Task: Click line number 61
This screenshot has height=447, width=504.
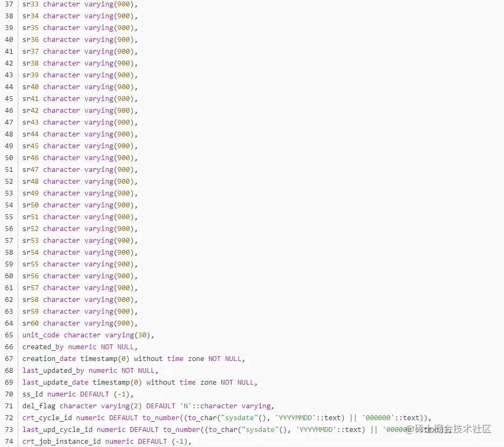Action: (9, 288)
